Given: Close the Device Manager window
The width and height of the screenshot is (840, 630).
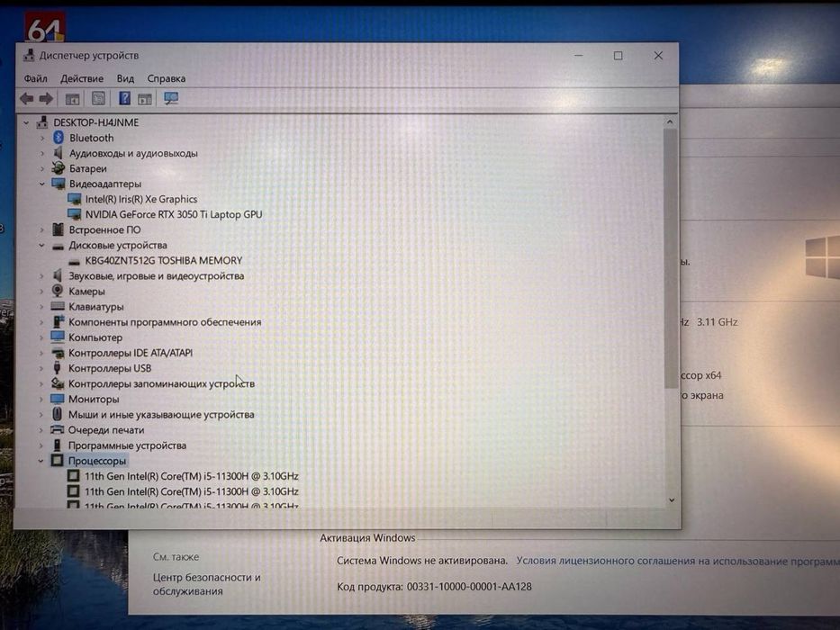Looking at the screenshot, I should [658, 55].
